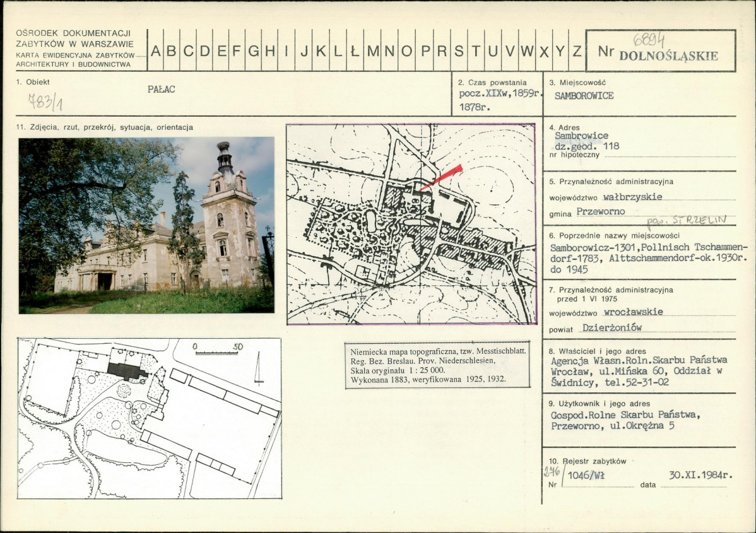Select letter Ł in alphabet index
The width and height of the screenshot is (756, 533).
pyautogui.click(x=355, y=51)
